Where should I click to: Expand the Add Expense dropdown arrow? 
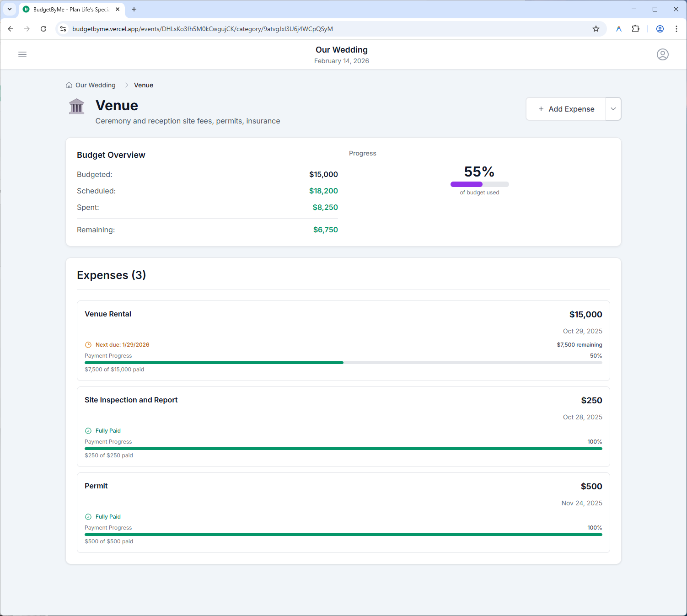tap(613, 109)
